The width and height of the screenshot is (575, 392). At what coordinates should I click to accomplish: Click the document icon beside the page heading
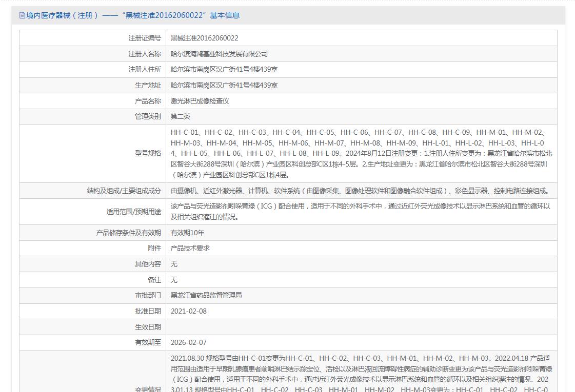tap(22, 15)
